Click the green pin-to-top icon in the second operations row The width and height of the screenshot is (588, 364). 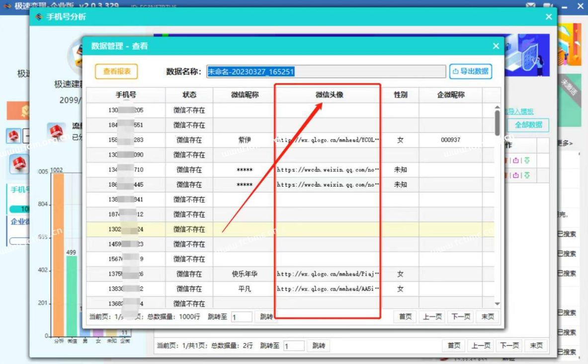(527, 175)
